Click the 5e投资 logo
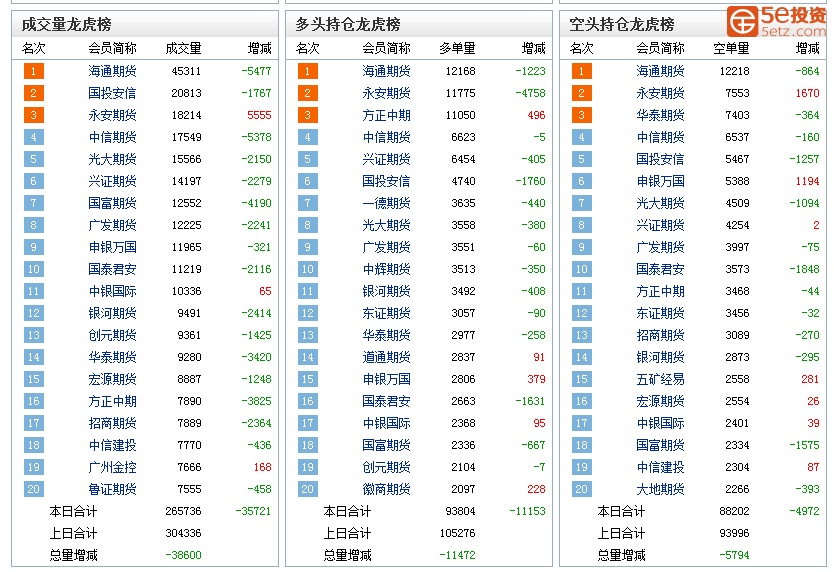The height and width of the screenshot is (572, 834). [x=776, y=21]
